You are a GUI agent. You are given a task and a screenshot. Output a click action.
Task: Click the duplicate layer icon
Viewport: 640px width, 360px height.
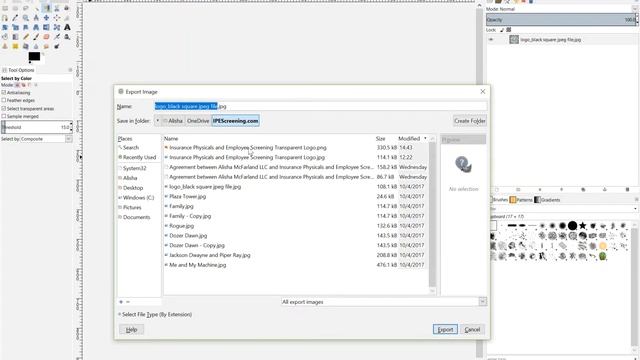click(583, 189)
